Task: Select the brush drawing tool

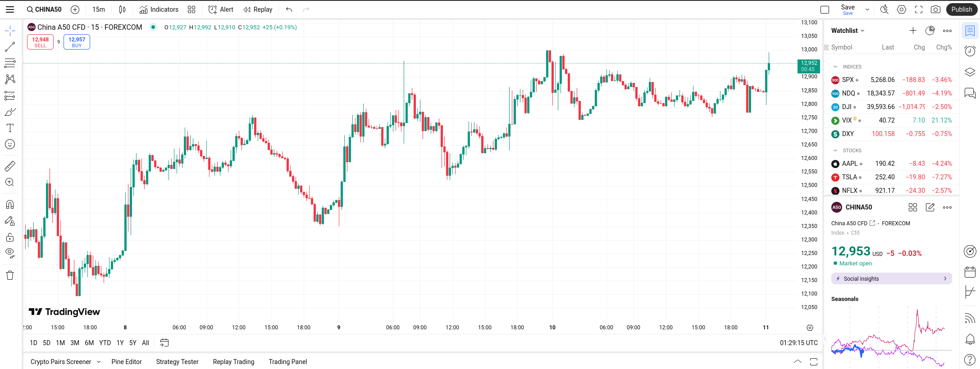Action: (10, 112)
